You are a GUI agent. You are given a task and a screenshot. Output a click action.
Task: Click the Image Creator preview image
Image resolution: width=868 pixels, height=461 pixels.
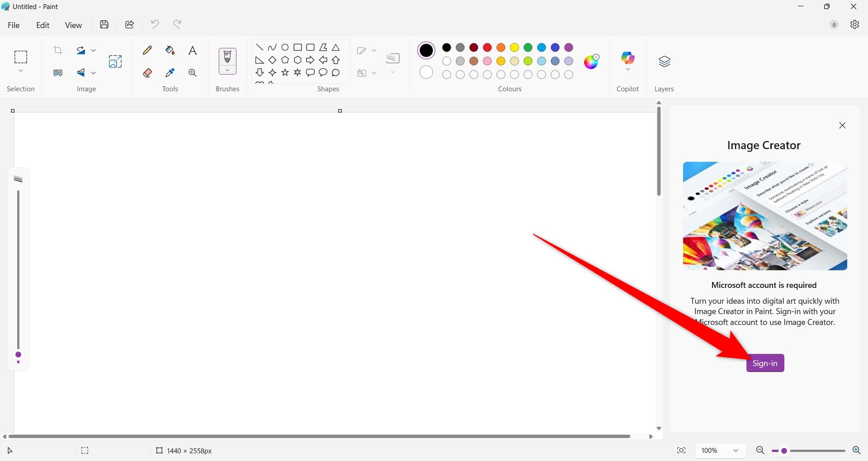765,216
